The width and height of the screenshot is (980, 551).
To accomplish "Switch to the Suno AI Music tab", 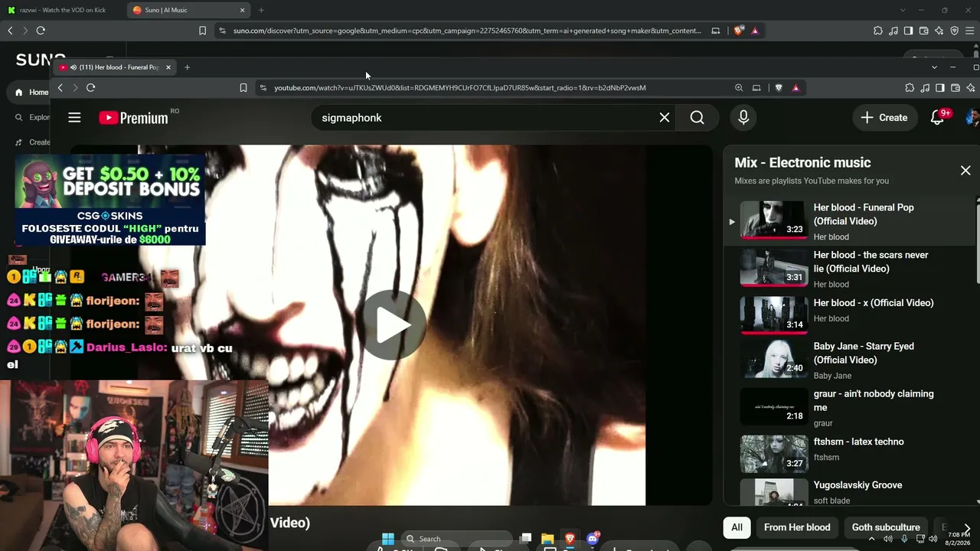I will pyautogui.click(x=188, y=10).
